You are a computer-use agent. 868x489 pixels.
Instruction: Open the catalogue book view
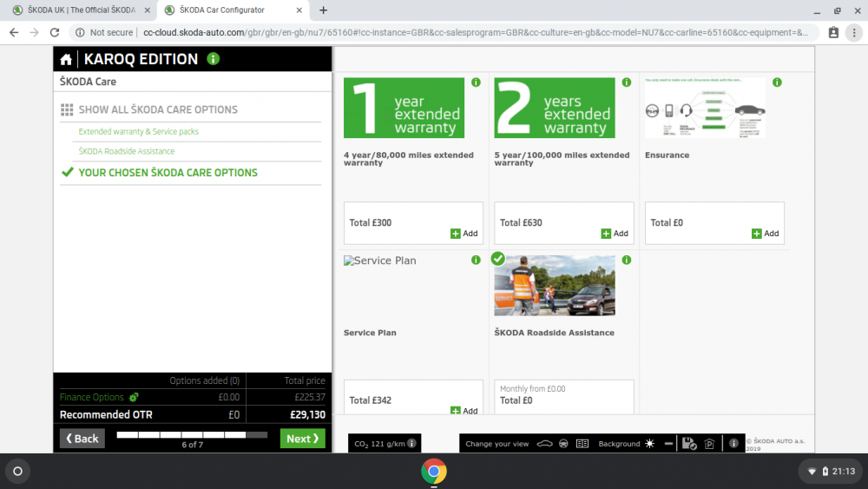click(x=582, y=444)
